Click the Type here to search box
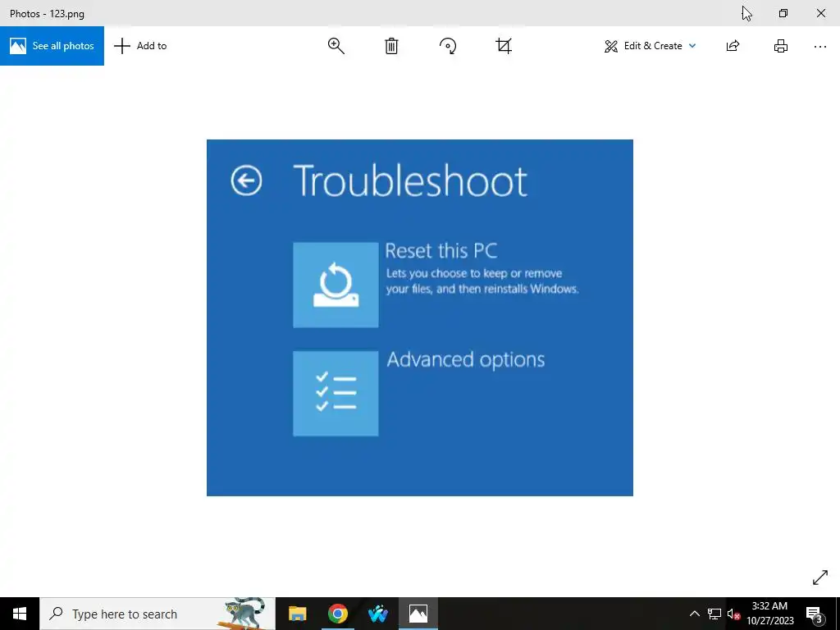Viewport: 840px width, 630px height. pyautogui.click(x=157, y=614)
